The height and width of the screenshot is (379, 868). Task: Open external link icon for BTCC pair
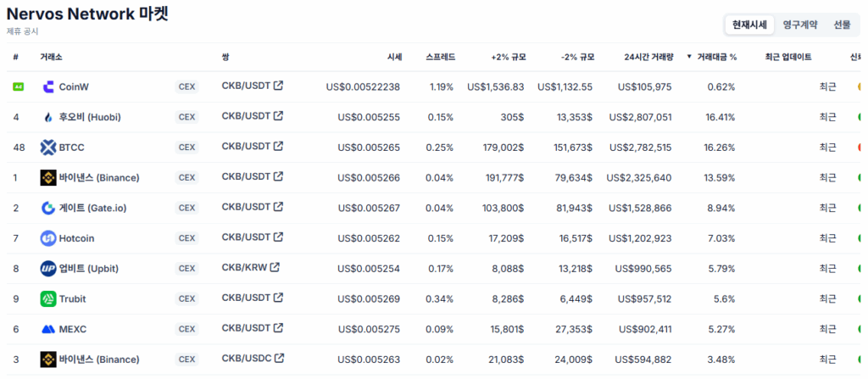tap(278, 146)
